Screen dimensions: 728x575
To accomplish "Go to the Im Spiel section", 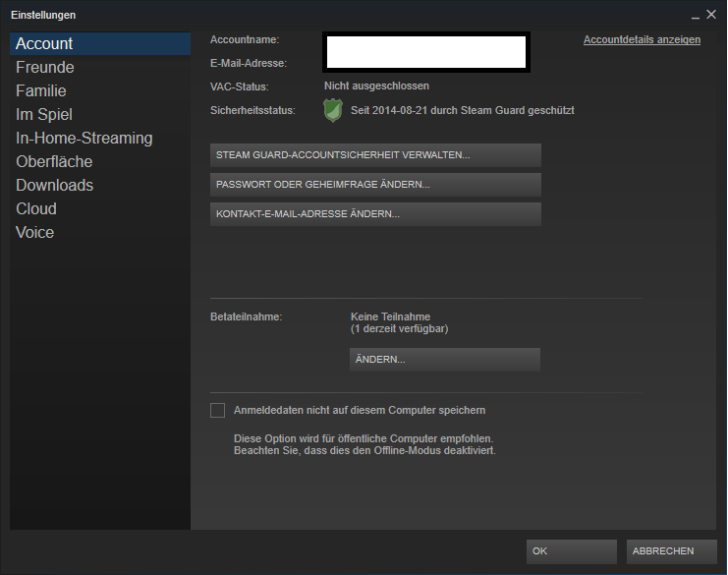I will pyautogui.click(x=44, y=114).
